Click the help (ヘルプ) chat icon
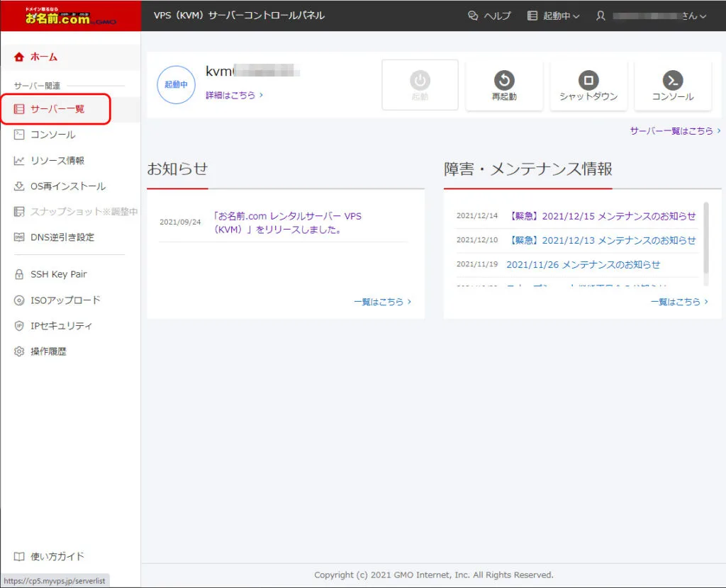Image resolution: width=726 pixels, height=588 pixels. tap(474, 16)
